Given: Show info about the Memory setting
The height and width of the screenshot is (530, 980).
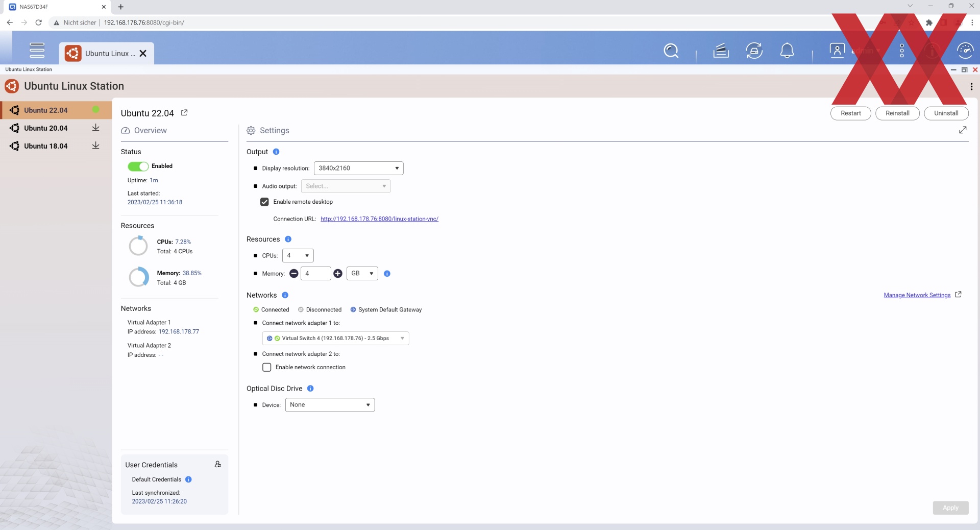Looking at the screenshot, I should [x=387, y=274].
